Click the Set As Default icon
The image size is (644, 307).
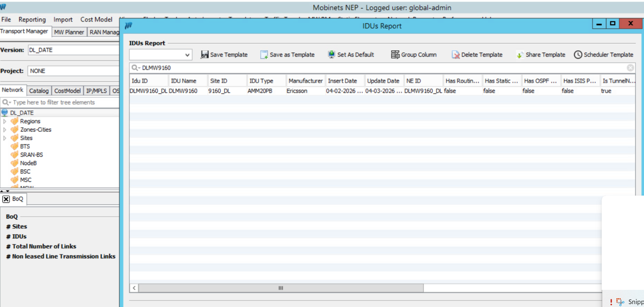[332, 55]
